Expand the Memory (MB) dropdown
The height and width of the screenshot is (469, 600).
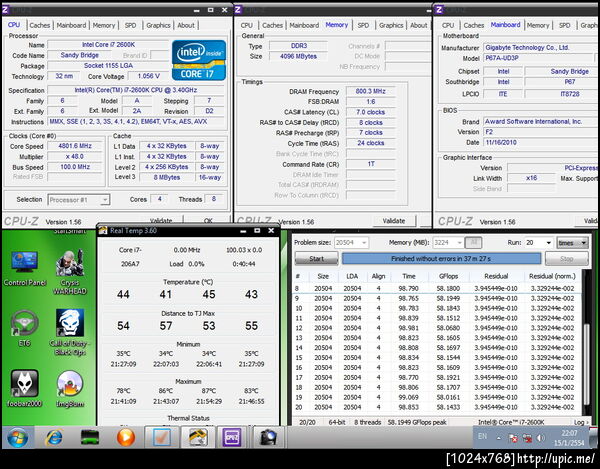(x=459, y=243)
